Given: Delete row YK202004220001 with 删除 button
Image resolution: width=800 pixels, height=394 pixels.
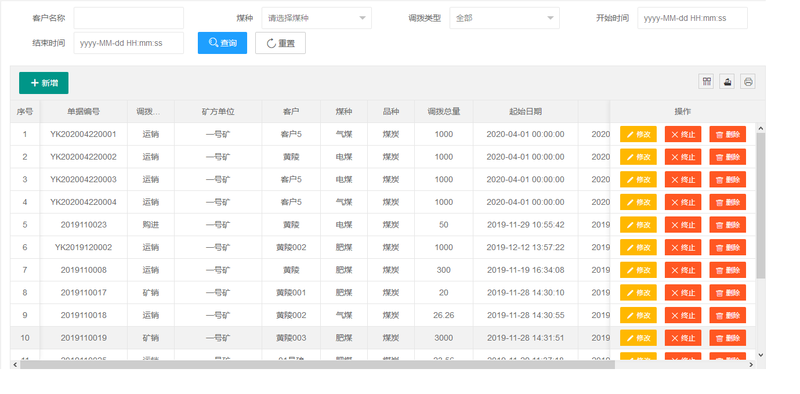Looking at the screenshot, I should click(728, 134).
